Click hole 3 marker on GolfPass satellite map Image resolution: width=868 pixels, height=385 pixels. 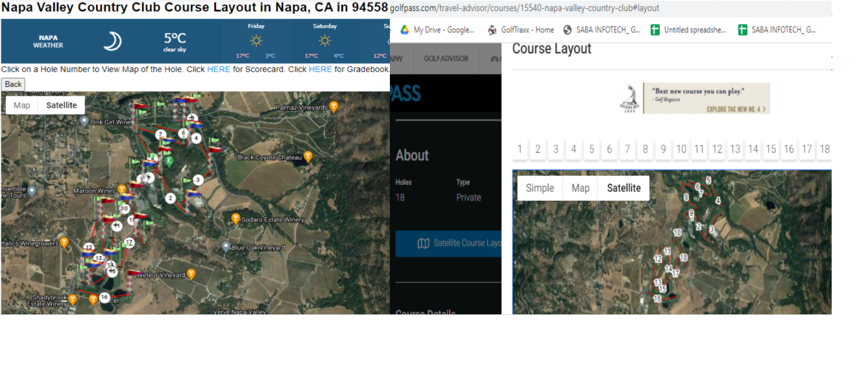coord(712,229)
